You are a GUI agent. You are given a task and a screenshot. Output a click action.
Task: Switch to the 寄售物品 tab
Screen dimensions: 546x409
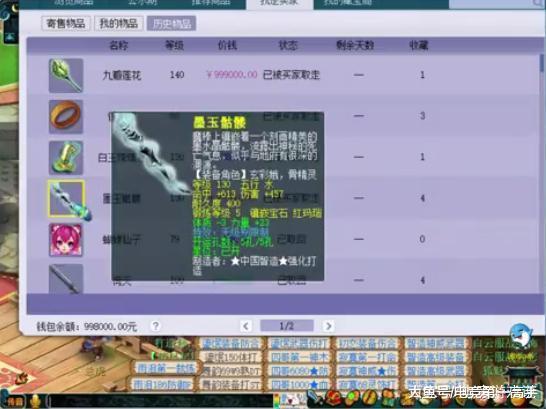tap(65, 23)
